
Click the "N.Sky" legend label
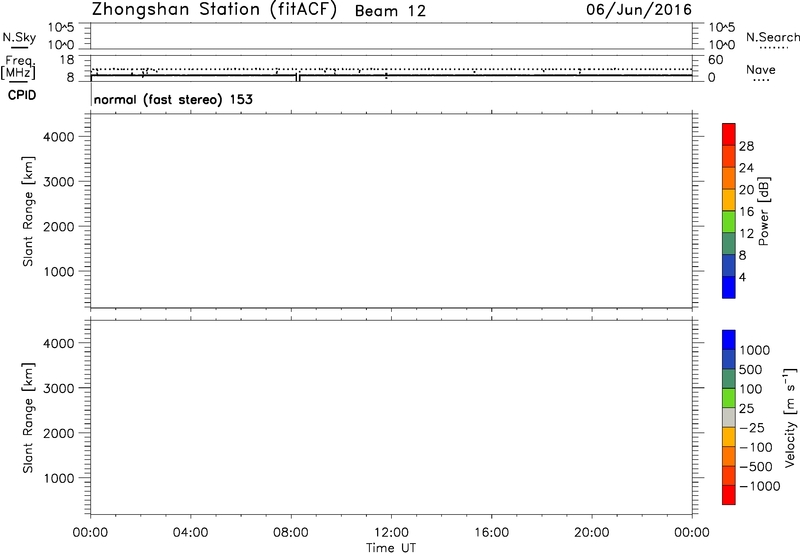point(19,37)
